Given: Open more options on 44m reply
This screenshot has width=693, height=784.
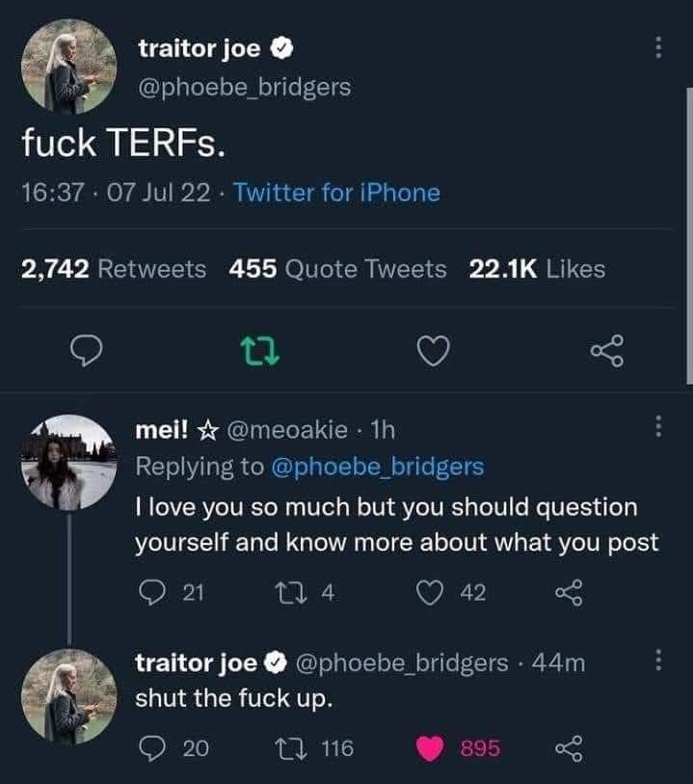Looking at the screenshot, I should pyautogui.click(x=657, y=662).
